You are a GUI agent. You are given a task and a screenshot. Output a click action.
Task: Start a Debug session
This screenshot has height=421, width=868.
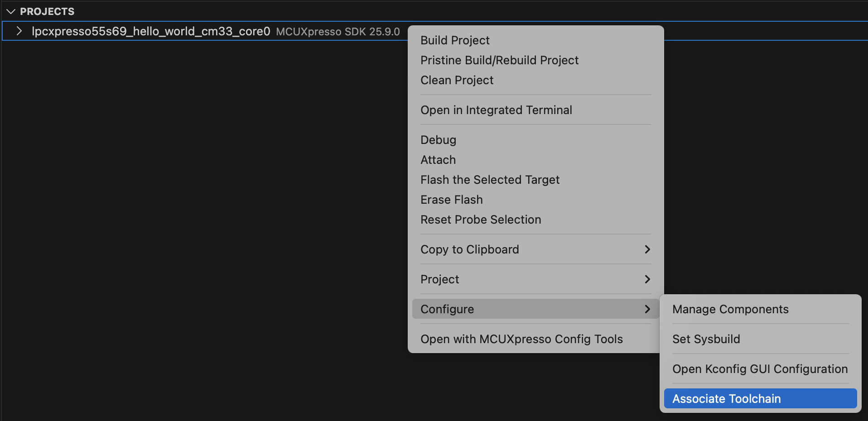coord(438,140)
